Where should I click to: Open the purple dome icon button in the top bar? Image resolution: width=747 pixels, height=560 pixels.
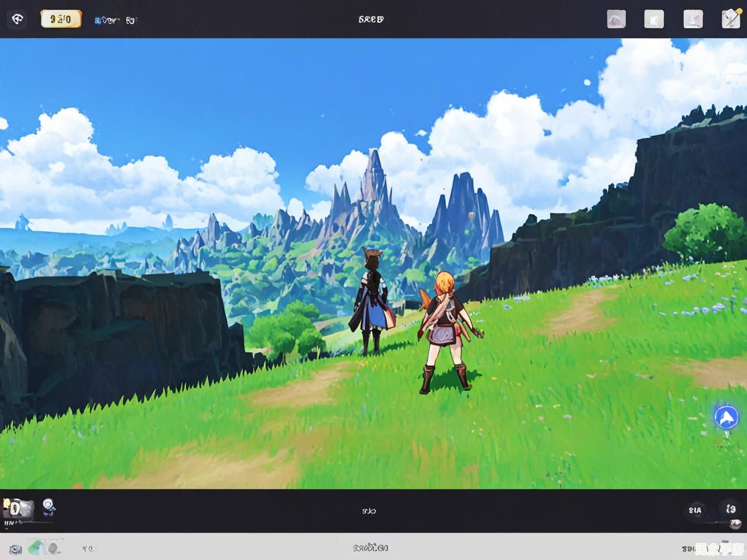pos(616,19)
